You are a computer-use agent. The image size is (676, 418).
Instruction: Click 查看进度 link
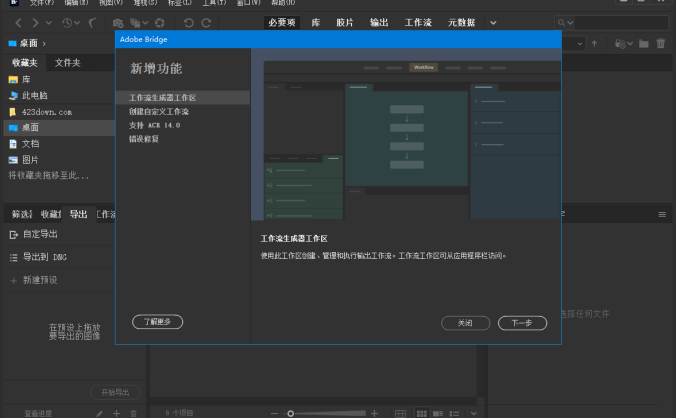pyautogui.click(x=38, y=414)
